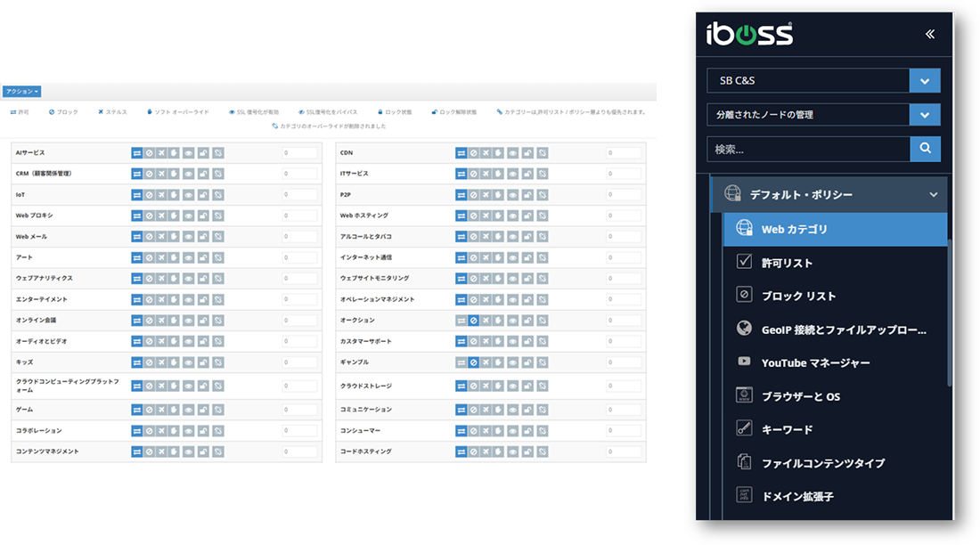Viewport: 980px width, 545px height.
Task: Toggle the lock state for ITサービス
Action: pyautogui.click(x=527, y=174)
